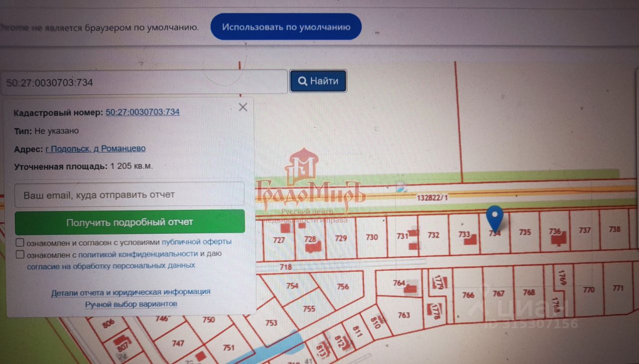This screenshot has width=639, height=364.
Task: Click the magnifier Найти search button
Action: point(318,81)
